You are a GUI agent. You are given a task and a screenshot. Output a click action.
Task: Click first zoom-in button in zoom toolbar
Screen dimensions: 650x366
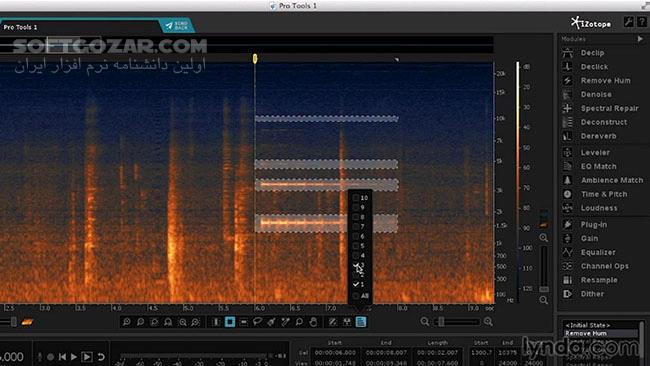[x=126, y=322]
